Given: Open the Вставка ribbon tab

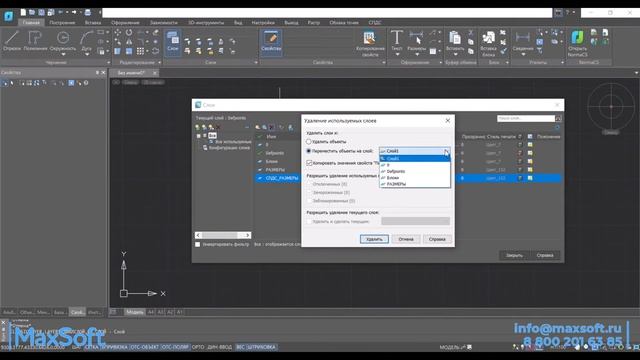Looking at the screenshot, I should pyautogui.click(x=93, y=23).
